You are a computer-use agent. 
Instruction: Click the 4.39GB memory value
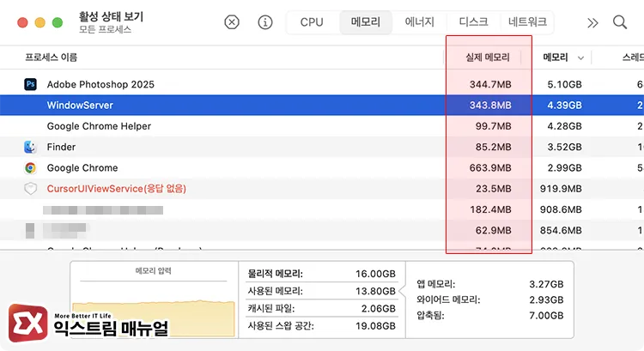tap(564, 106)
